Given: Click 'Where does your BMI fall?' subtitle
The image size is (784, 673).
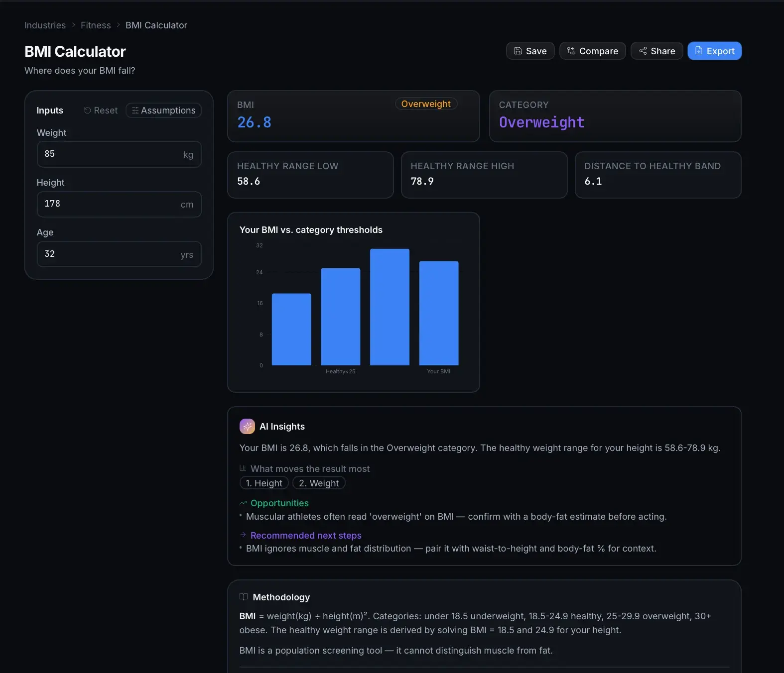Looking at the screenshot, I should coord(80,70).
